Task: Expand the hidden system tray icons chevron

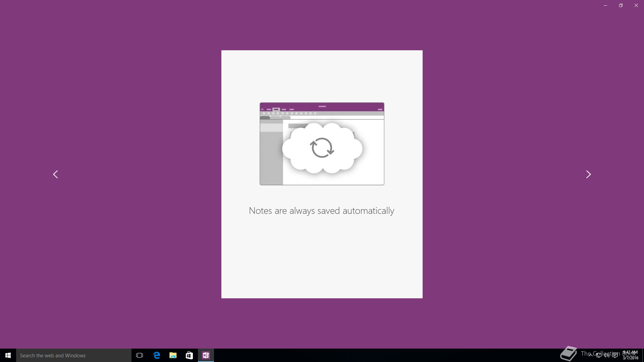Action: [590, 355]
